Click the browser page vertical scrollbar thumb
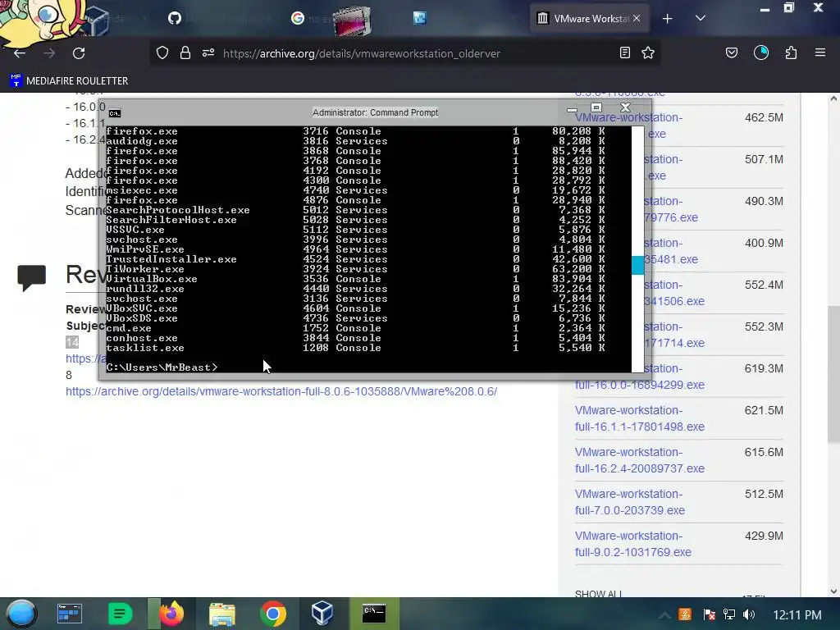The width and height of the screenshot is (840, 630). [x=833, y=374]
